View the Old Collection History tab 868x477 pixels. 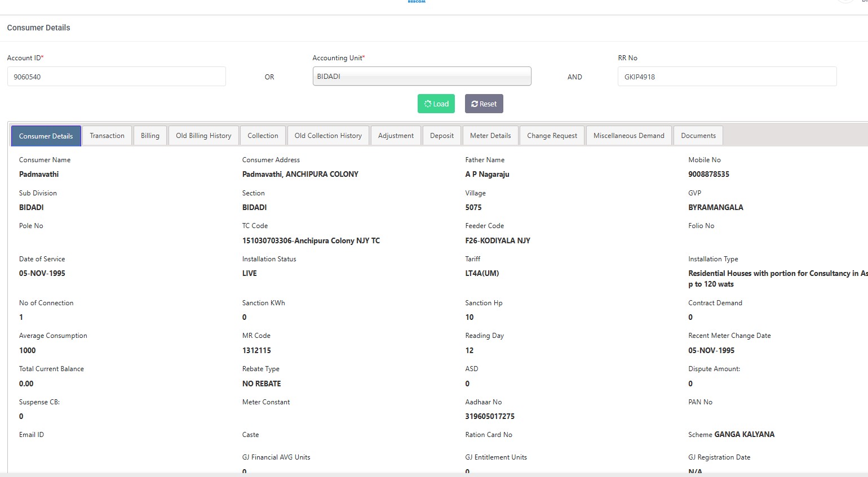pos(328,136)
